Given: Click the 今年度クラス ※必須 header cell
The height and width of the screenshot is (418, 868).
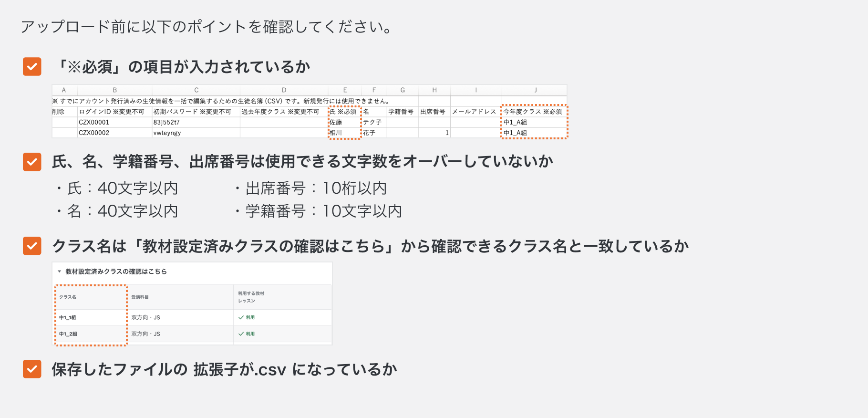Looking at the screenshot, I should click(533, 112).
